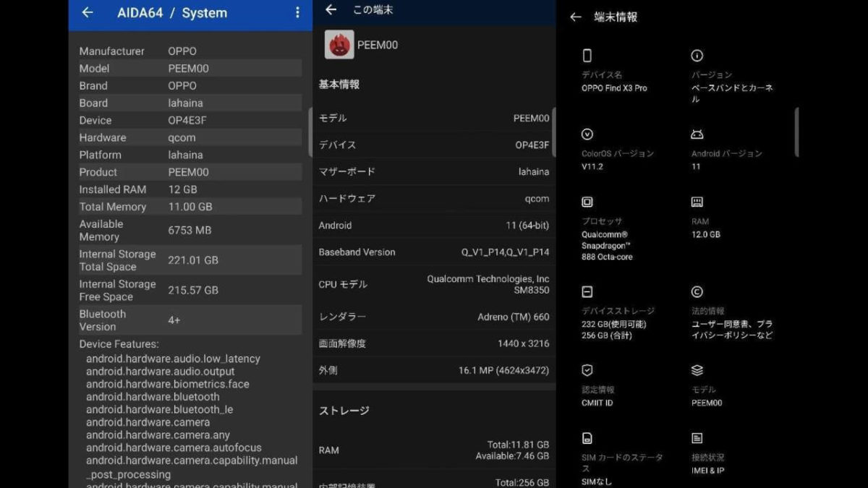Select the デバイス OP4E3F row in AnTuTu
The height and width of the screenshot is (488, 868).
click(x=434, y=145)
